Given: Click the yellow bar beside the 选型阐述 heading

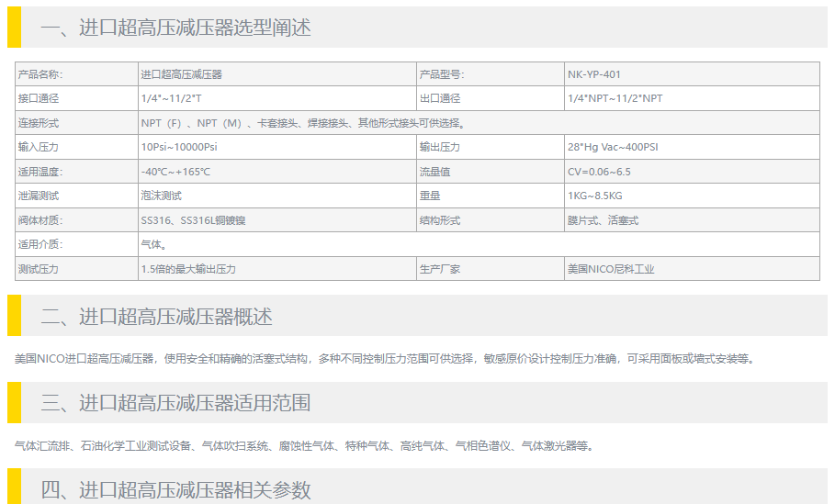Looking at the screenshot, I should pos(14,28).
